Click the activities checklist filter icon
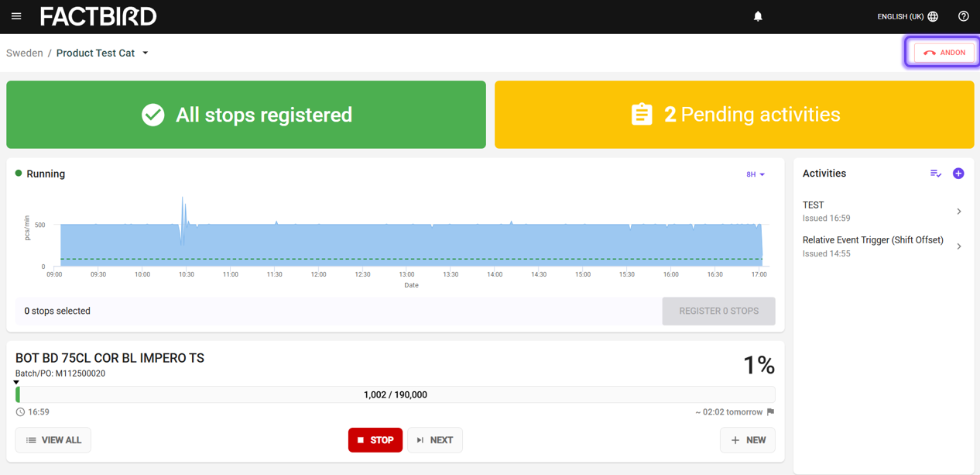Viewport: 980px width, 475px height. [x=935, y=174]
